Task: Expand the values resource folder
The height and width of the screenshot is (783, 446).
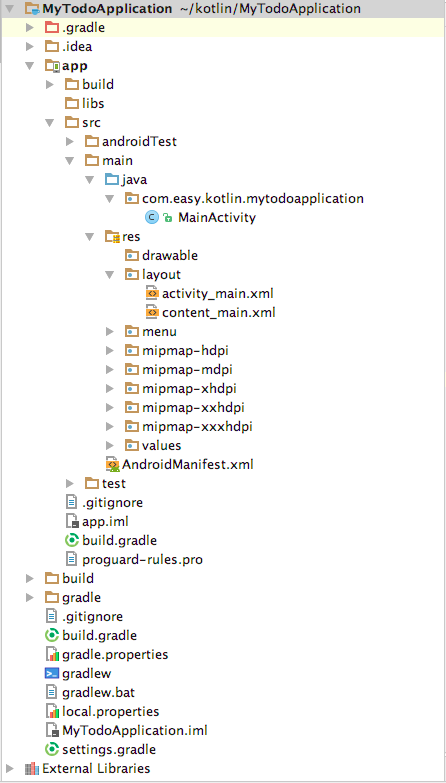Action: 110,445
